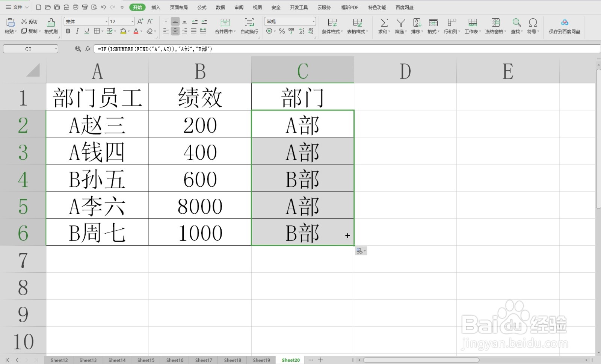Toggle bold formatting for selected cells
Viewport: 601px width, 364px height.
coord(68,32)
